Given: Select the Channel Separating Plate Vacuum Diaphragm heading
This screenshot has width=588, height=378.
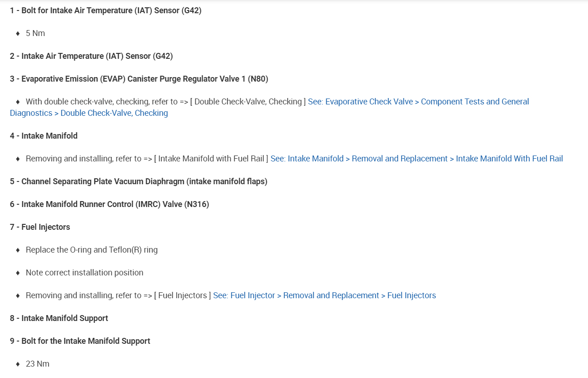Looking at the screenshot, I should click(x=138, y=181).
